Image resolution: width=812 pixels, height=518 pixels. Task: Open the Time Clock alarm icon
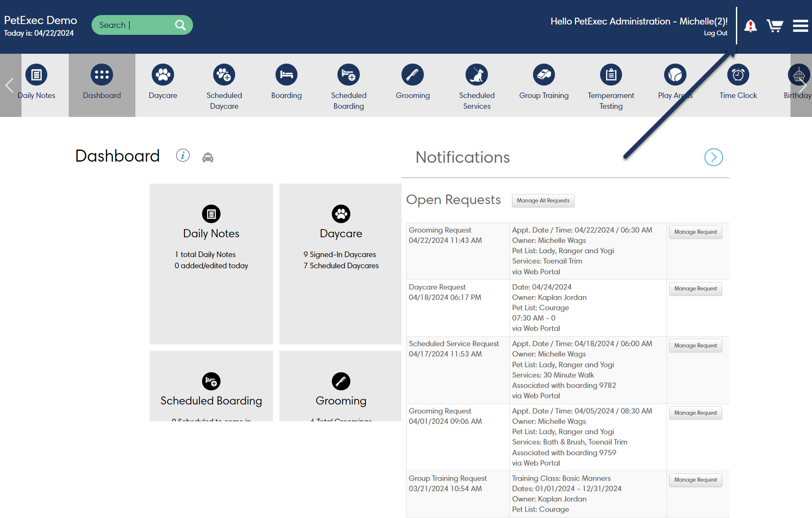point(738,74)
